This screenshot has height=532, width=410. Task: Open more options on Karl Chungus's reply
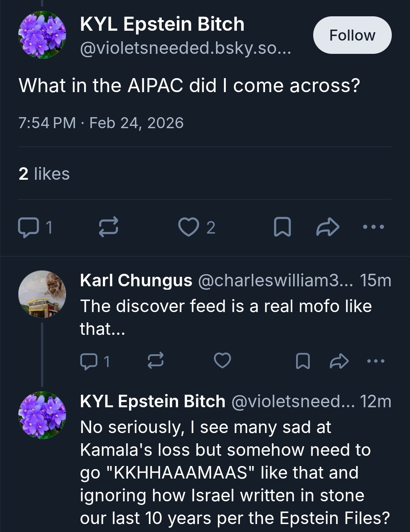coord(376,361)
